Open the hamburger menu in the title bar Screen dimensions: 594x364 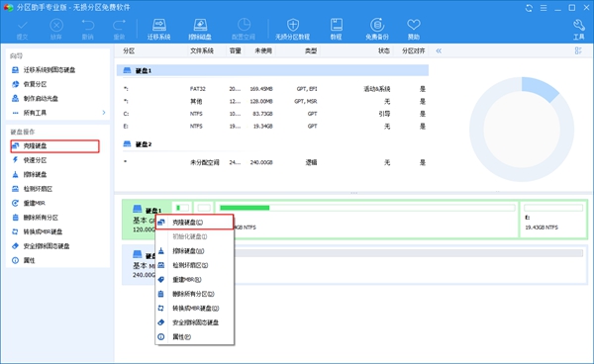(x=544, y=8)
